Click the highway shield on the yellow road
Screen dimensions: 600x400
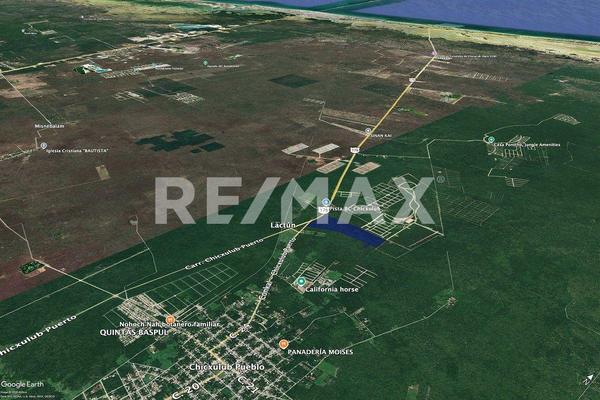(x=354, y=150)
